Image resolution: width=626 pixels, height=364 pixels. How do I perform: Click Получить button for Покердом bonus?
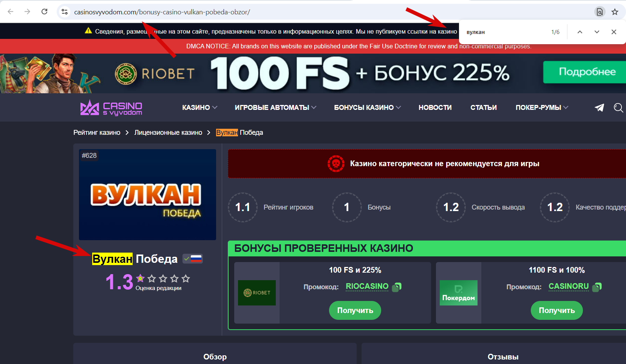tap(557, 310)
